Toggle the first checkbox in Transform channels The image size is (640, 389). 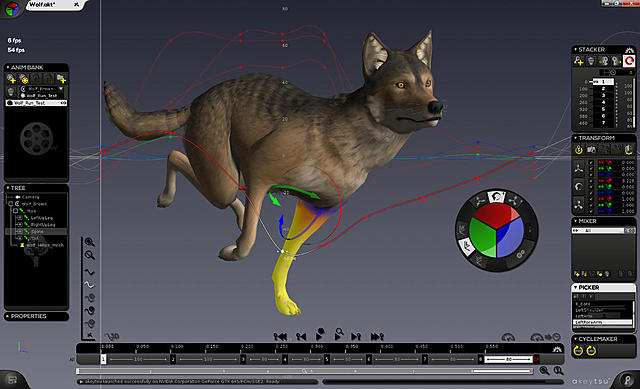click(x=591, y=162)
